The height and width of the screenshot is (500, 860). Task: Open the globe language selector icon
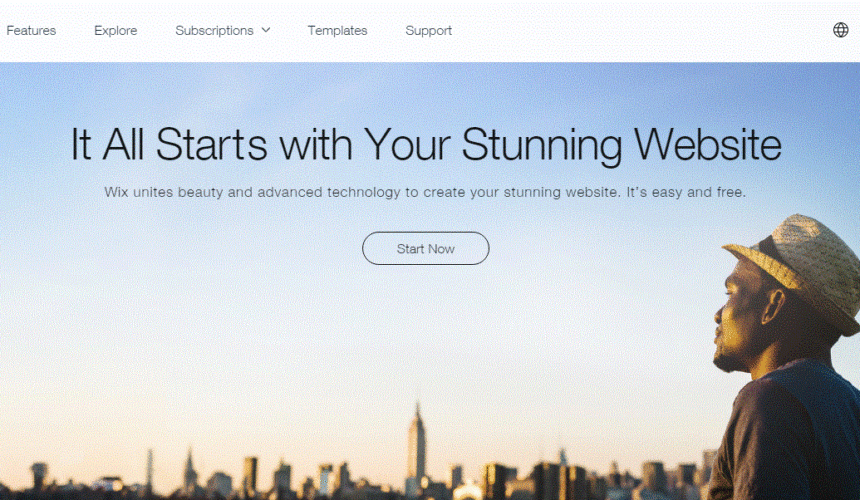tap(840, 30)
